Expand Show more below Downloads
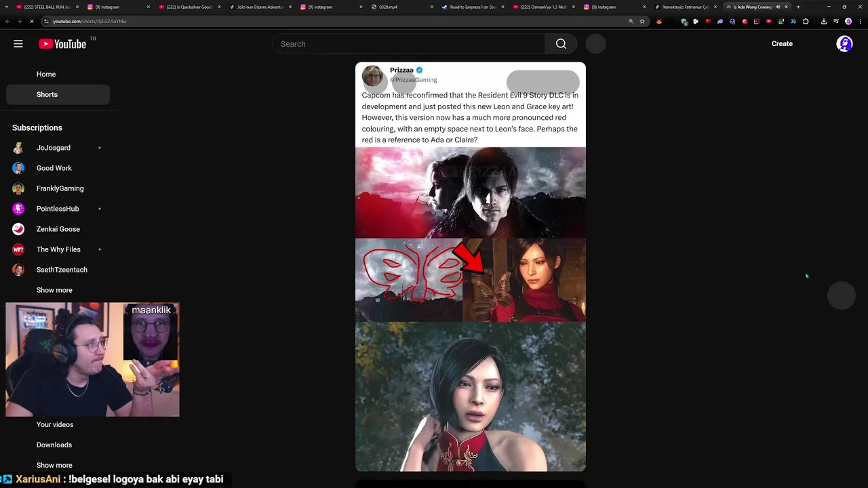 click(54, 465)
